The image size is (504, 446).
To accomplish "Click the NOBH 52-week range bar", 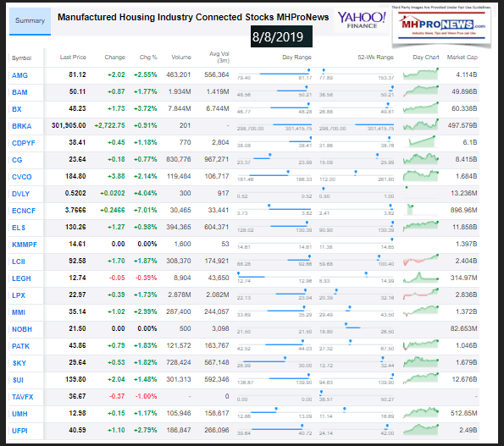I will (x=357, y=328).
